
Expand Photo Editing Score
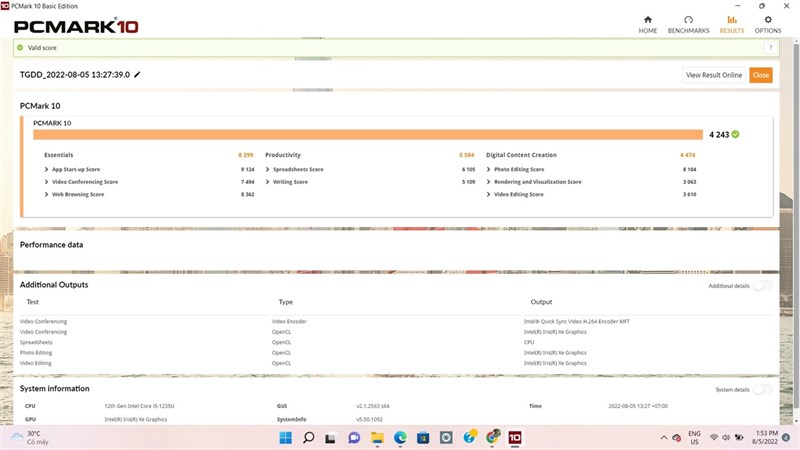[488, 169]
